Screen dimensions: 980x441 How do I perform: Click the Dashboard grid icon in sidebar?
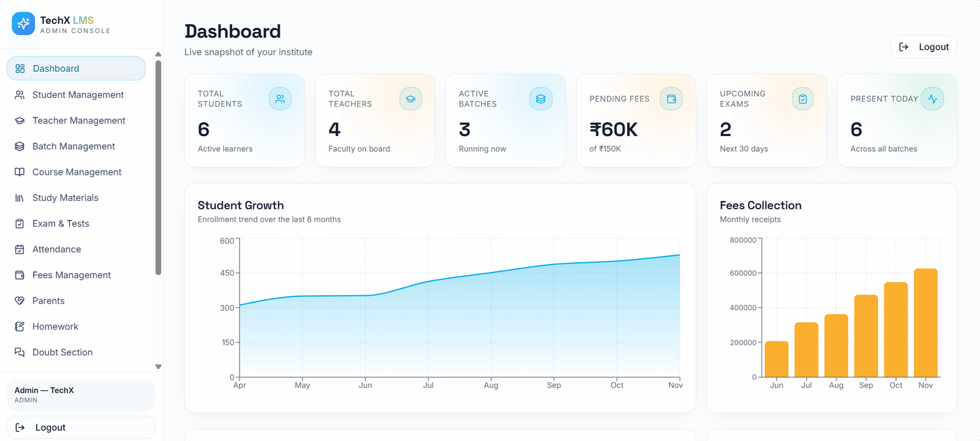point(20,69)
